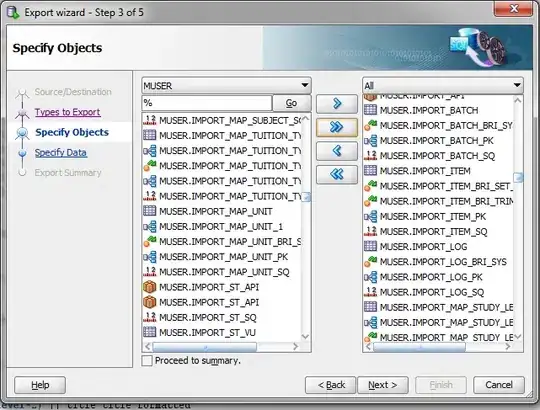Click the view icon of MUSER.IMPORT_ST_VU
This screenshot has width=540, height=410.
pyautogui.click(x=149, y=332)
